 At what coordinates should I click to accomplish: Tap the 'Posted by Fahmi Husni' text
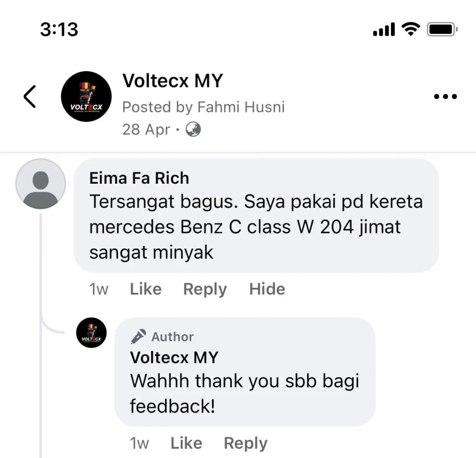(204, 107)
